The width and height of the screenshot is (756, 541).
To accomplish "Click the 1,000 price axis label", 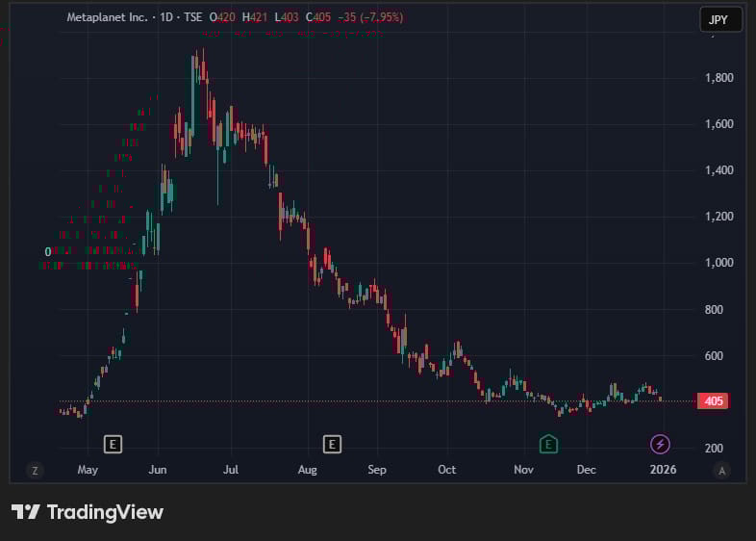I will (x=718, y=263).
